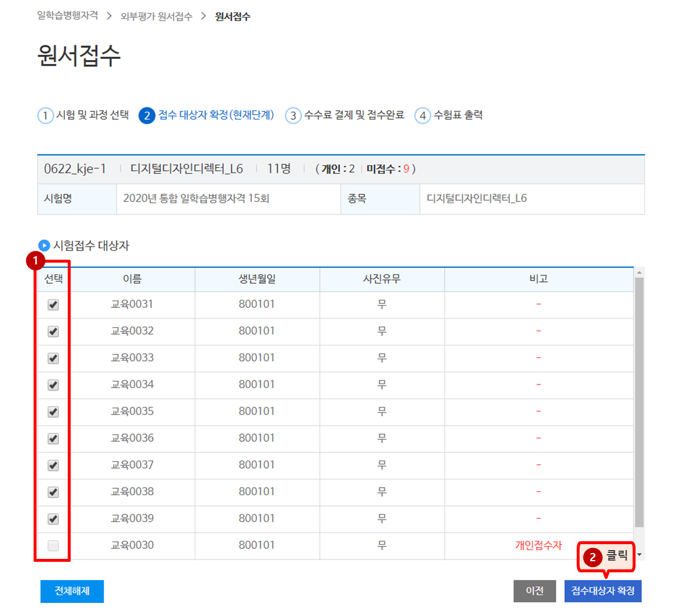Click the 이름 column header
Screen dimensions: 675x616
(x=132, y=279)
